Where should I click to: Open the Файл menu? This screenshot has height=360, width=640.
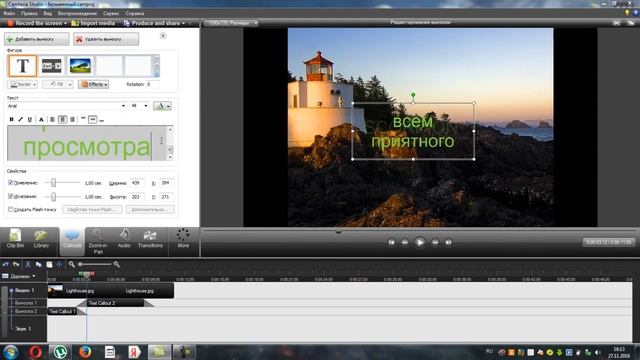click(x=9, y=13)
